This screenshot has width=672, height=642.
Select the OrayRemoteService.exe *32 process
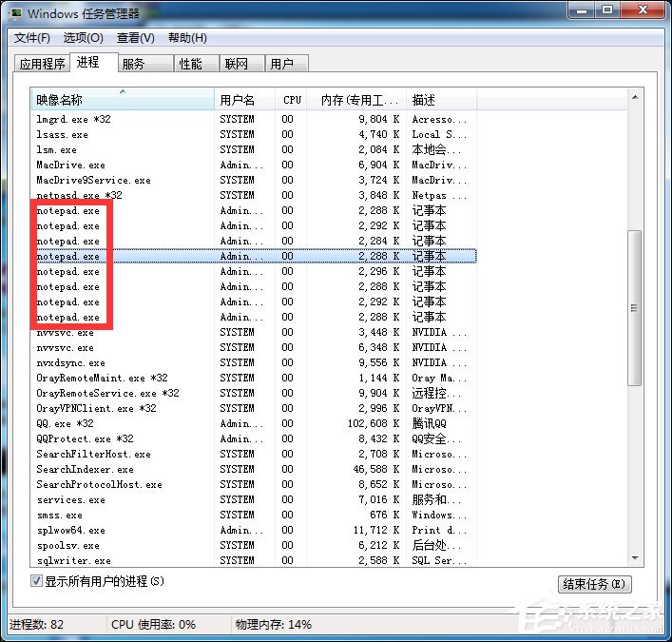coord(254,393)
